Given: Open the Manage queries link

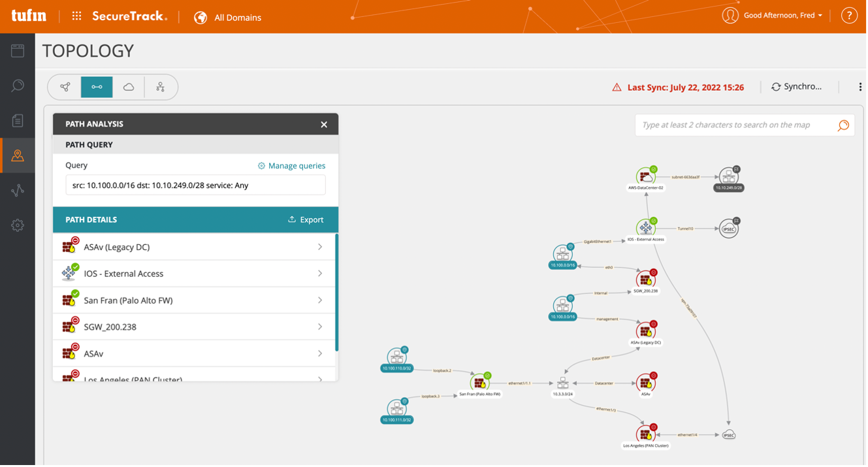Looking at the screenshot, I should [291, 166].
